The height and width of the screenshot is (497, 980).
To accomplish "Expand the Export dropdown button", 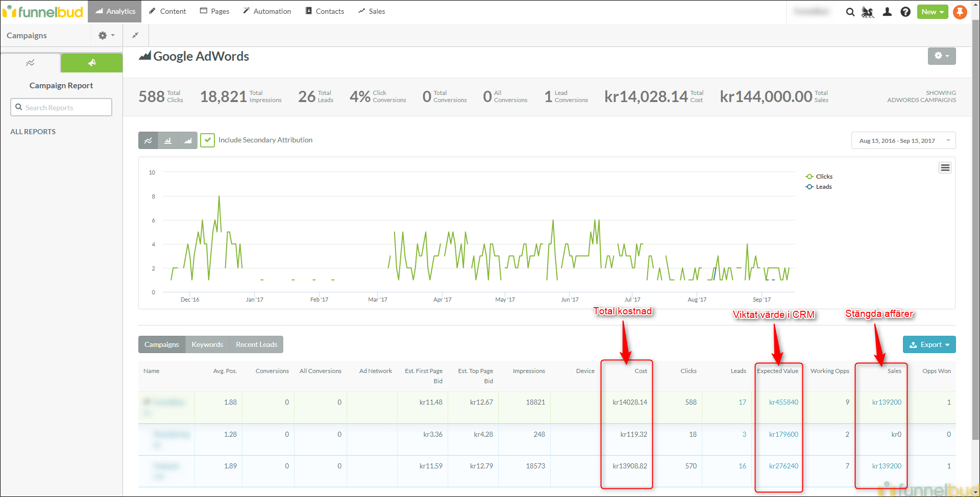I will point(929,344).
